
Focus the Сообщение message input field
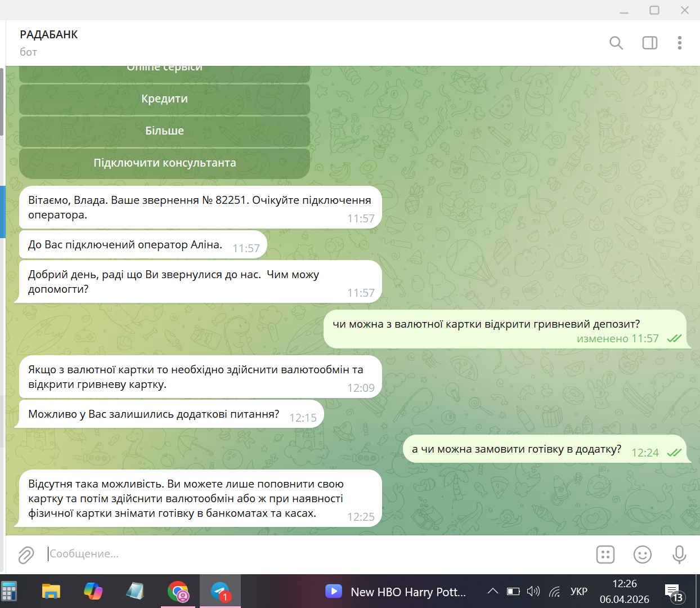tap(315, 554)
